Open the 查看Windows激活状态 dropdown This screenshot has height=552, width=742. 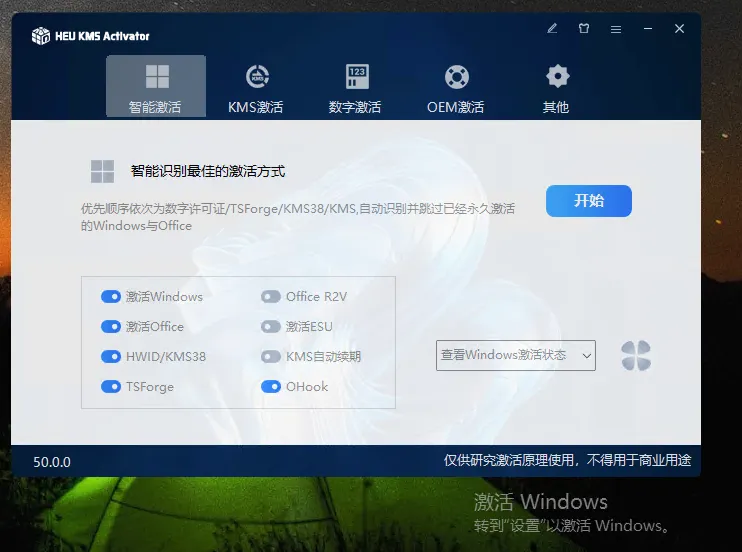pos(516,355)
